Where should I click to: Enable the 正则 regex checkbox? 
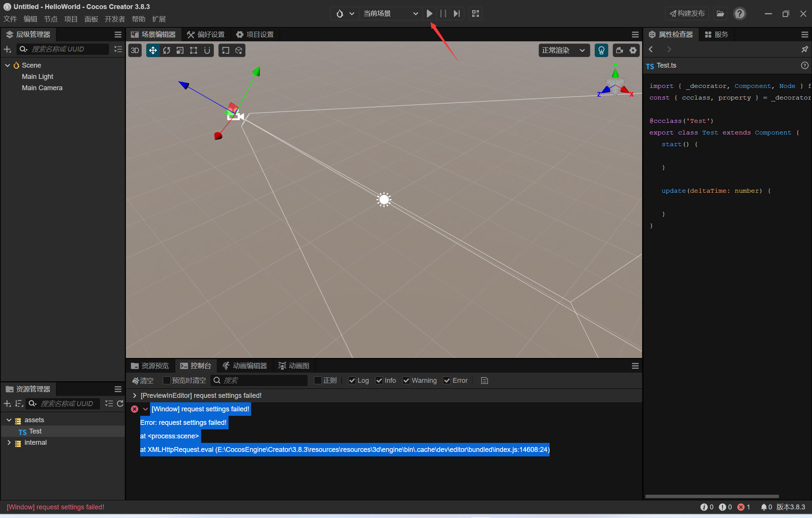tap(318, 381)
